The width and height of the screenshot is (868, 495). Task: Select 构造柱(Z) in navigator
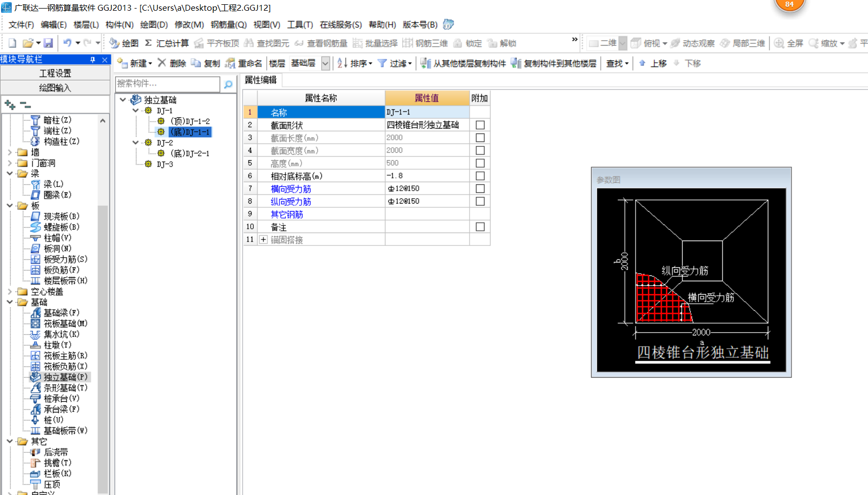(62, 141)
